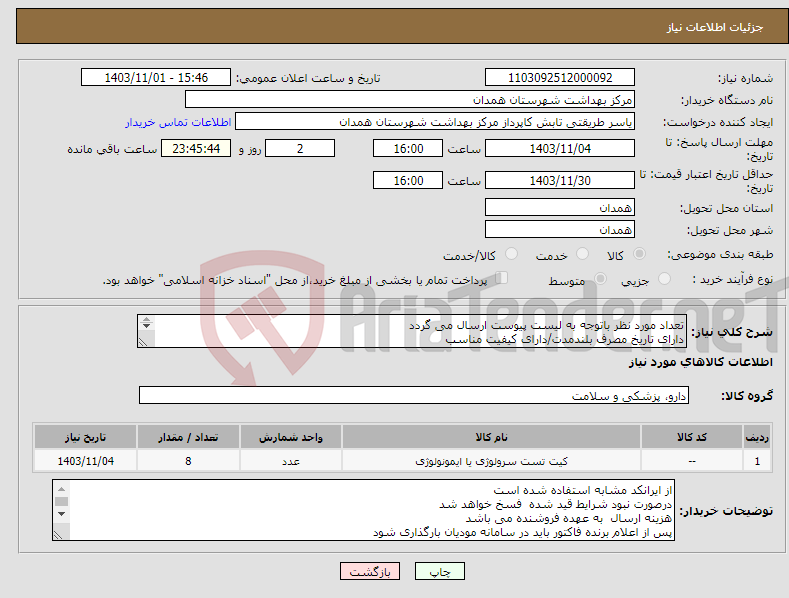Select the جزیی purchase type radio

tap(664, 278)
